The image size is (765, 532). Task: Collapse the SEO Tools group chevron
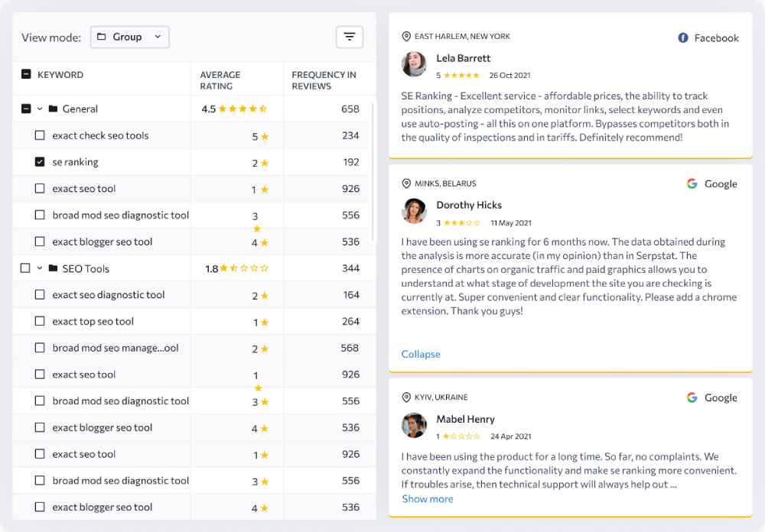click(40, 268)
